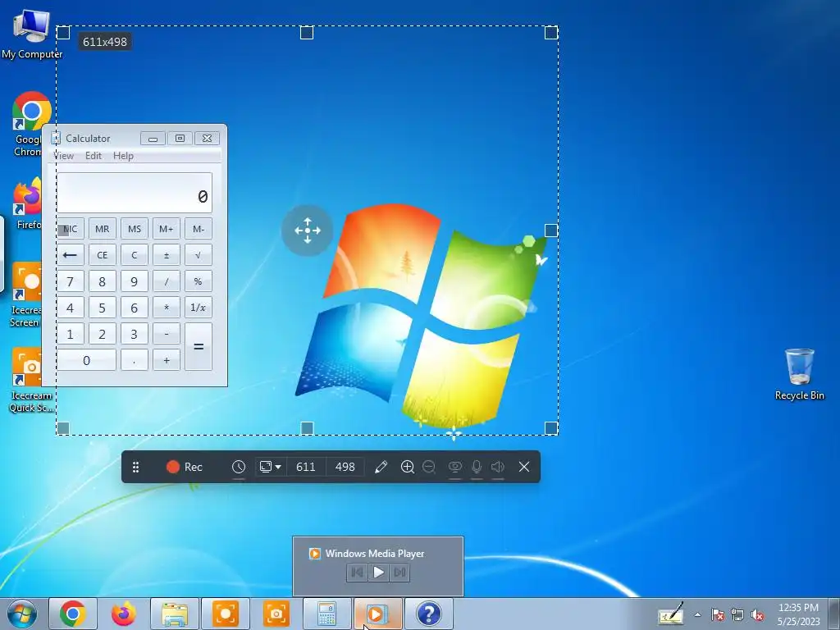
Task: Click the move-selection crosshair handle
Action: [307, 231]
